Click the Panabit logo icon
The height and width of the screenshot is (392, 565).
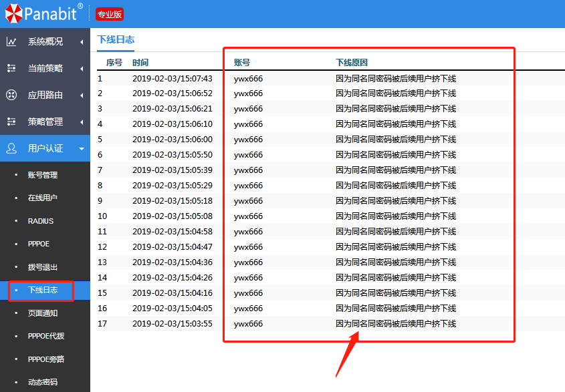(x=14, y=13)
